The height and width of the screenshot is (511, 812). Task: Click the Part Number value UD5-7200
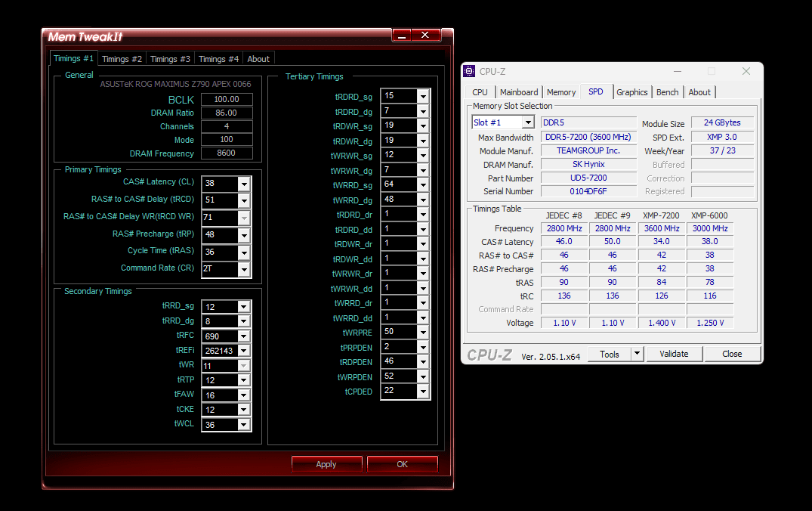pyautogui.click(x=588, y=178)
